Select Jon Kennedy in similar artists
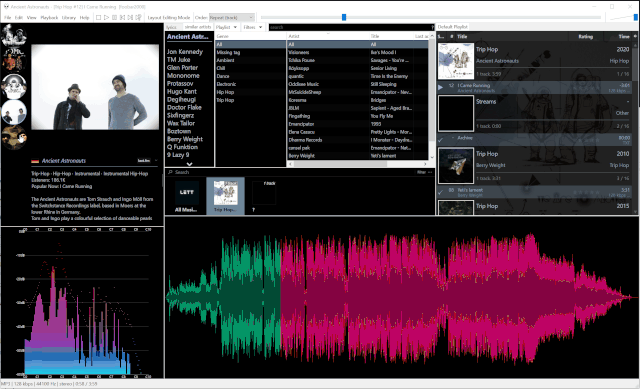This screenshot has height=389, width=640. pyautogui.click(x=184, y=52)
